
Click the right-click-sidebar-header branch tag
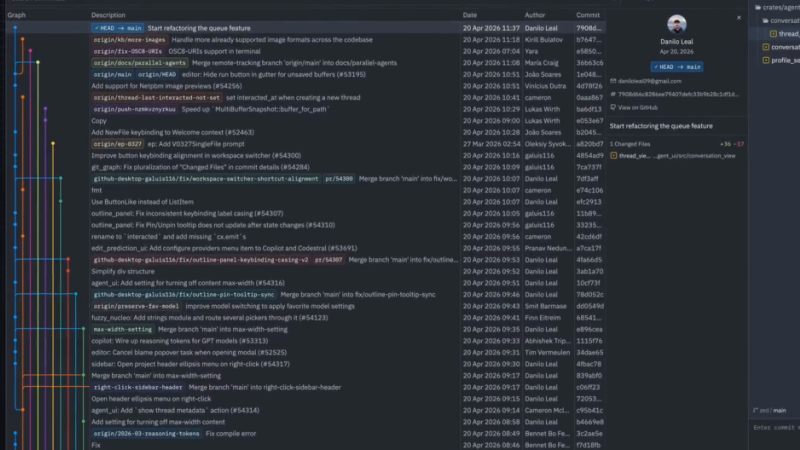tap(138, 388)
